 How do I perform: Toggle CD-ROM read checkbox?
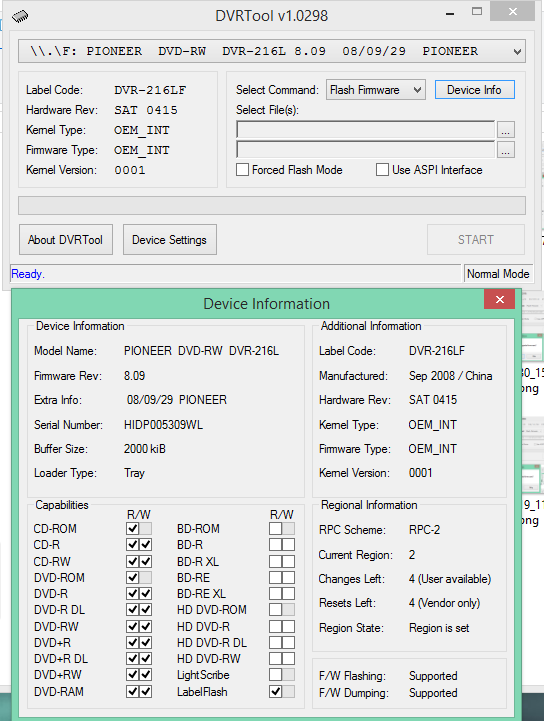pyautogui.click(x=132, y=528)
